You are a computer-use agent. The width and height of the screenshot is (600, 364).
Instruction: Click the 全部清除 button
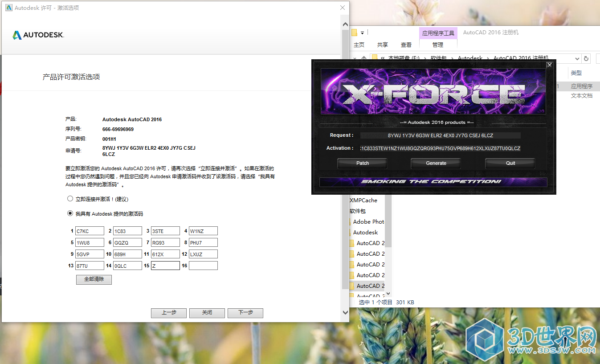tap(94, 279)
